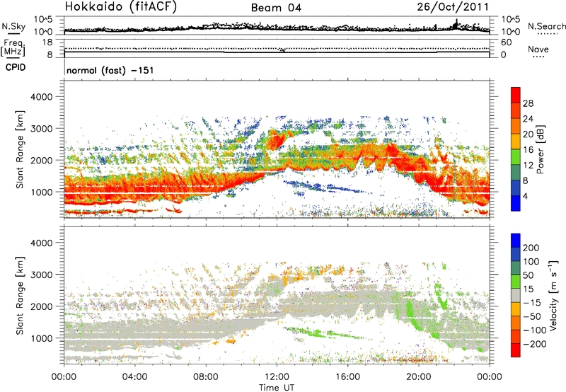Click the "200" velocity tick label

click(531, 248)
